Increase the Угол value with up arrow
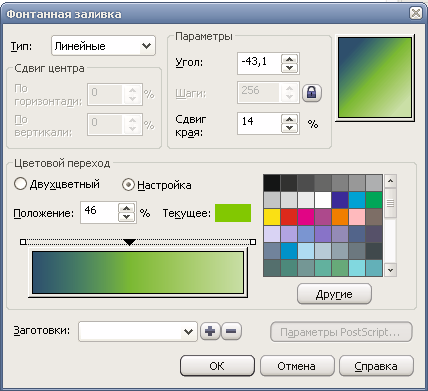The height and width of the screenshot is (391, 428). coord(289,59)
